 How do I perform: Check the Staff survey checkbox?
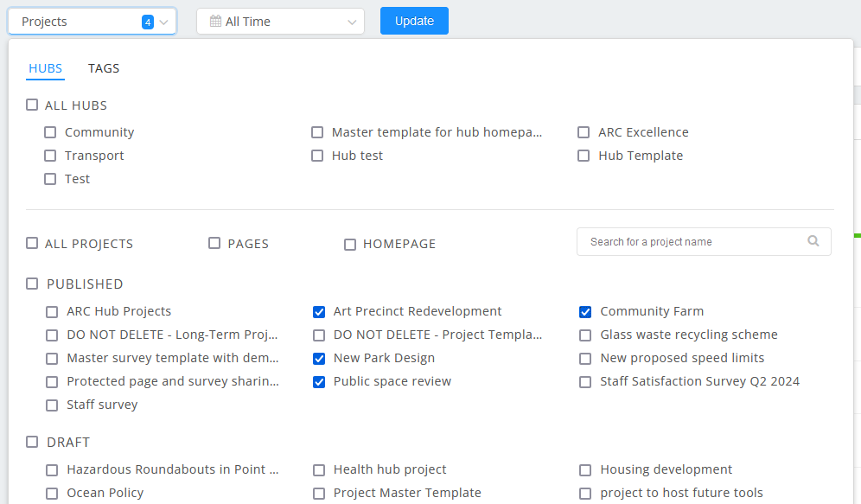click(x=52, y=405)
